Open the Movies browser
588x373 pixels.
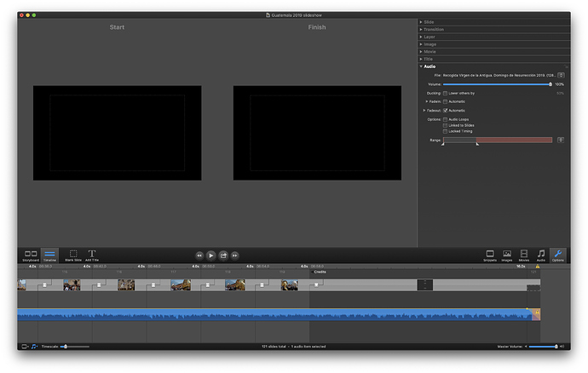tap(524, 255)
